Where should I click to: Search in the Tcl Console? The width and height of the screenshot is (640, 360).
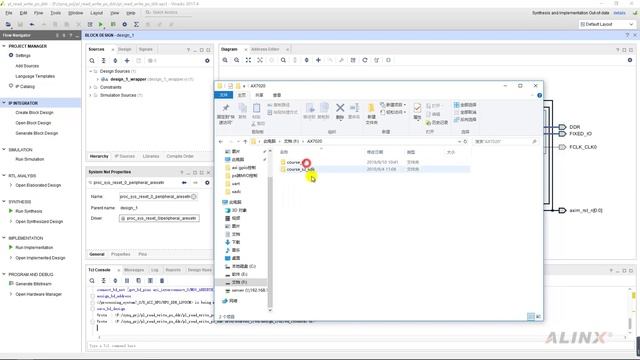(92, 280)
